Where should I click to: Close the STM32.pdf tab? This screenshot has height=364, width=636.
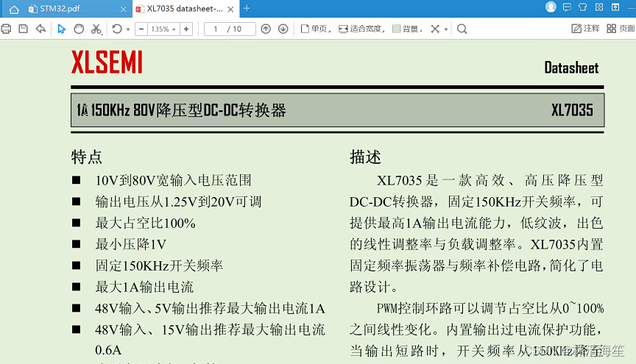tap(124, 9)
